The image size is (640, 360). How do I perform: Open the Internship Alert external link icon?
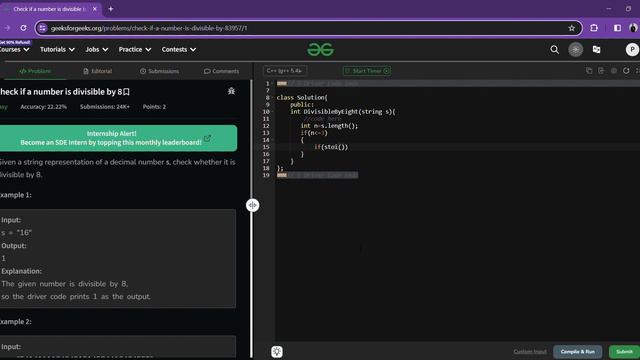207,138
